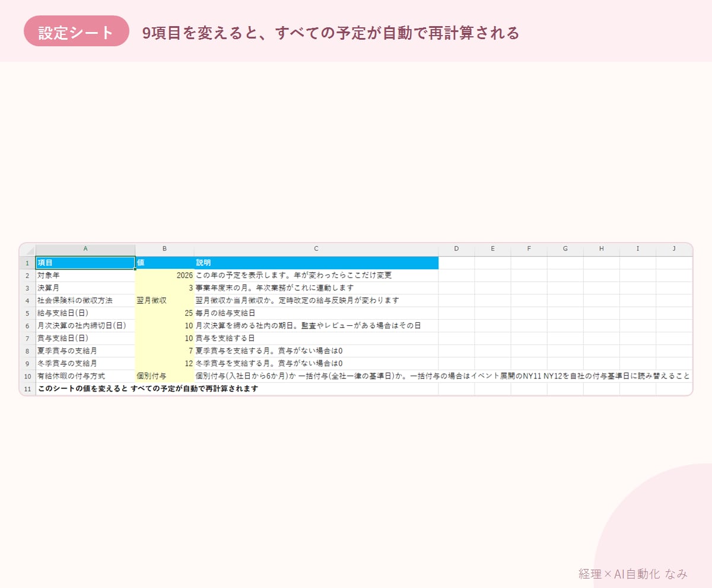Select row 9 header number
This screenshot has height=588, width=712.
[27, 363]
